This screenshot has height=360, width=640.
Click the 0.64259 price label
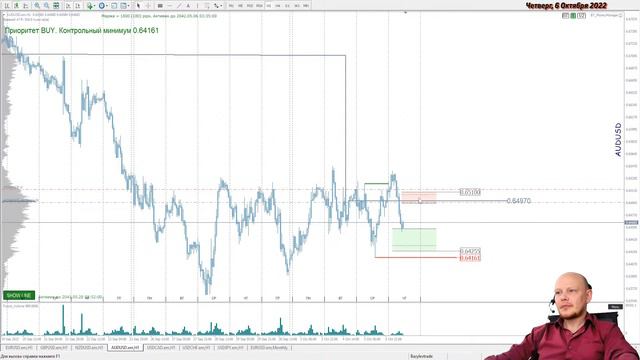(470, 251)
